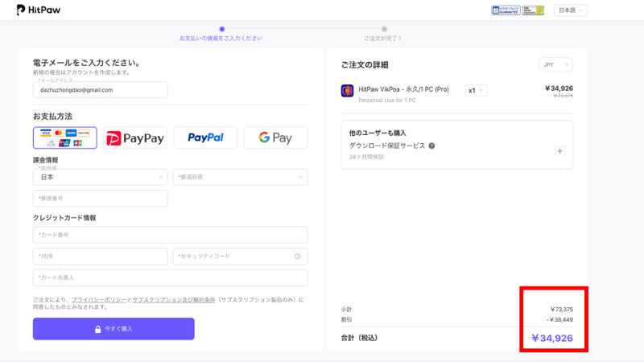Click the SSL secure connection badge

[x=533, y=10]
